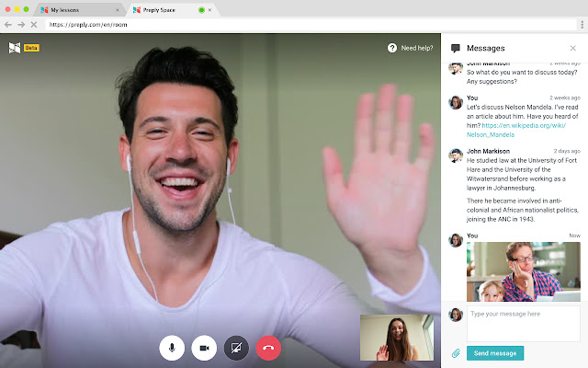Click the '2 days ago' timestamp

pyautogui.click(x=567, y=151)
